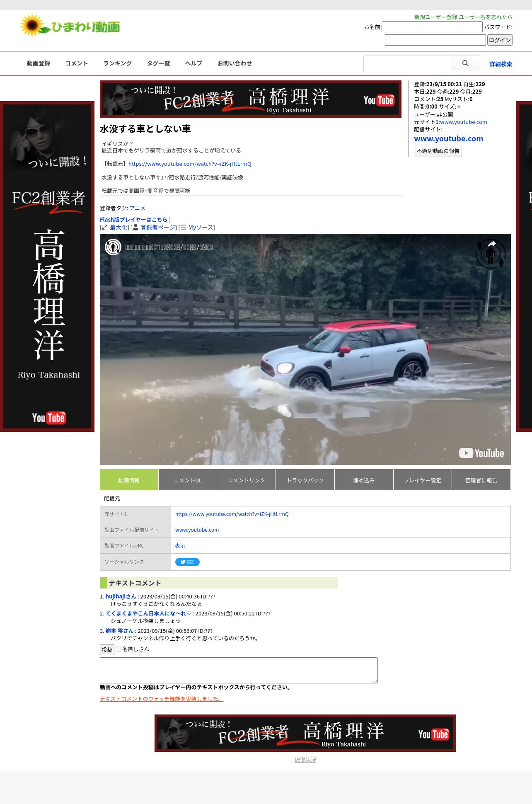The width and height of the screenshot is (532, 804).
Task: Switch to the 埋め込み tab
Action: coord(364,480)
